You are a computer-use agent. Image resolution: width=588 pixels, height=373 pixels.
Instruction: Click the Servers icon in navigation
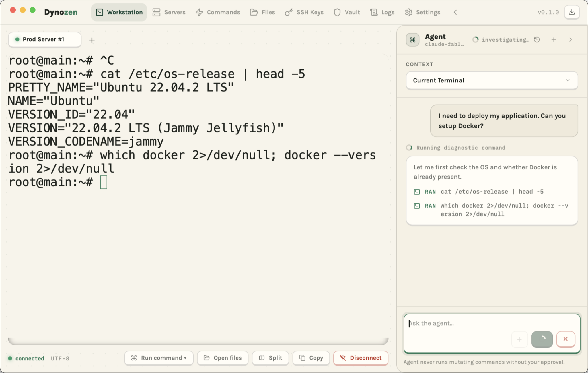pos(156,12)
